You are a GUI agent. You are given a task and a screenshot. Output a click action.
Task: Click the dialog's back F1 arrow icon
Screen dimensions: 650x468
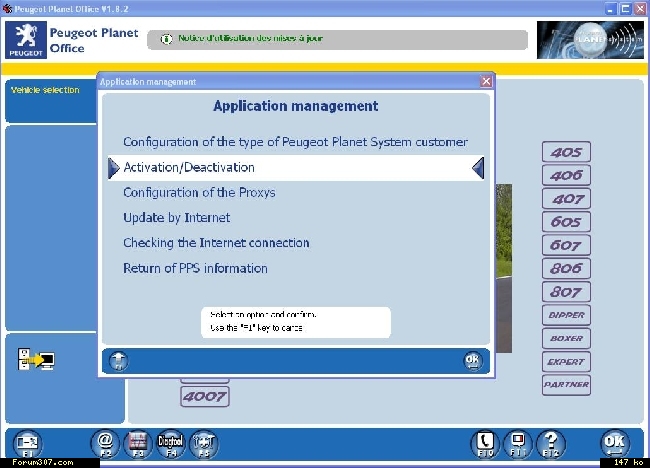pyautogui.click(x=119, y=361)
